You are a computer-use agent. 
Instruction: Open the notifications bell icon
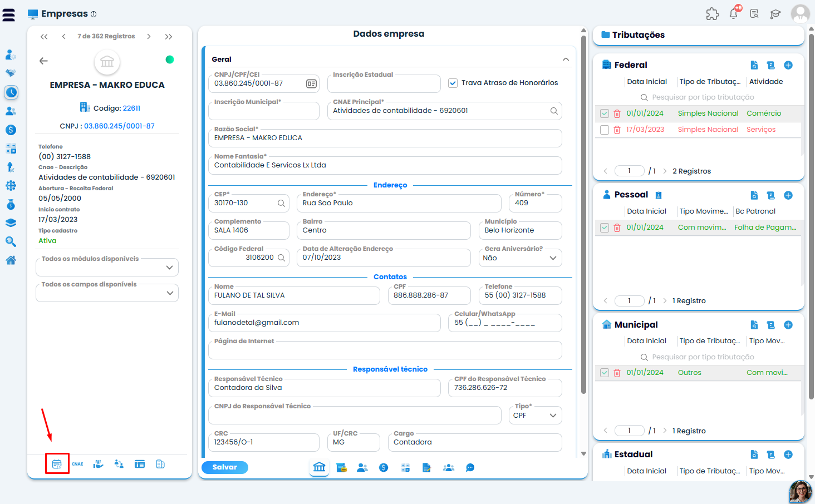[x=734, y=14]
